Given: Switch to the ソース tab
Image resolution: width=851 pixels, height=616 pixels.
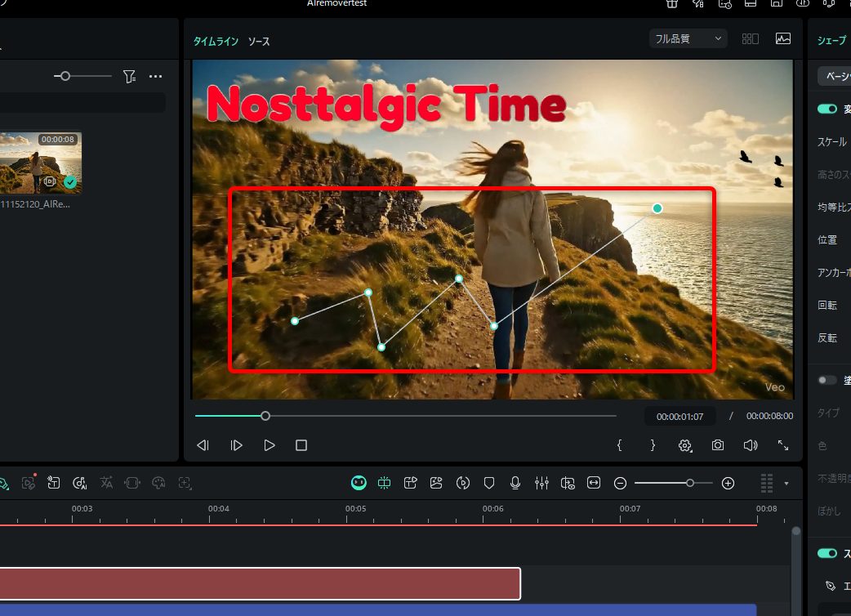Looking at the screenshot, I should click(x=259, y=41).
